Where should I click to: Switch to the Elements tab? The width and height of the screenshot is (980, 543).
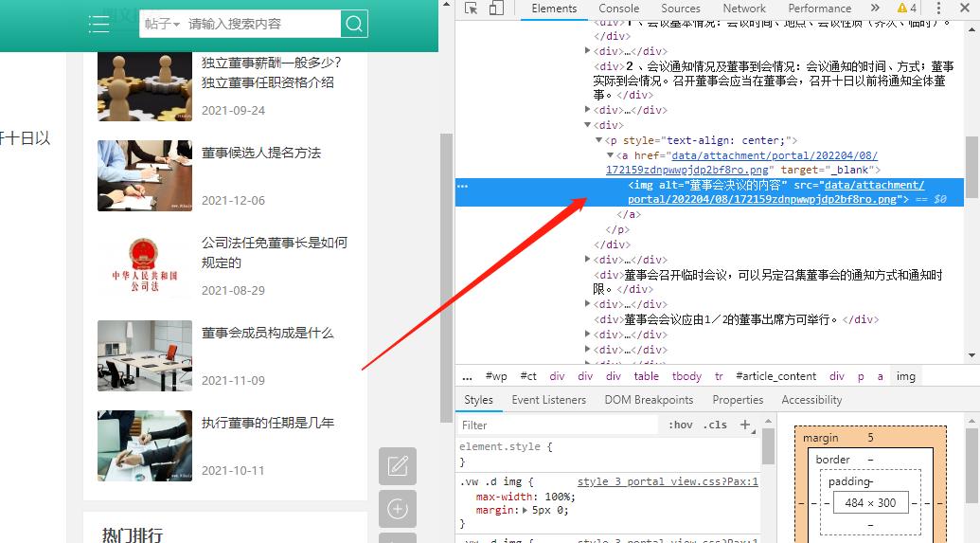[554, 9]
